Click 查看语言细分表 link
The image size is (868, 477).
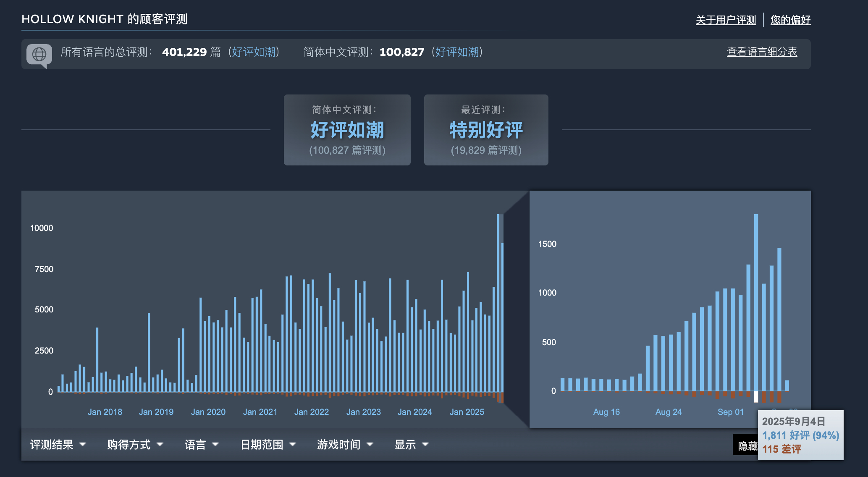[762, 52]
